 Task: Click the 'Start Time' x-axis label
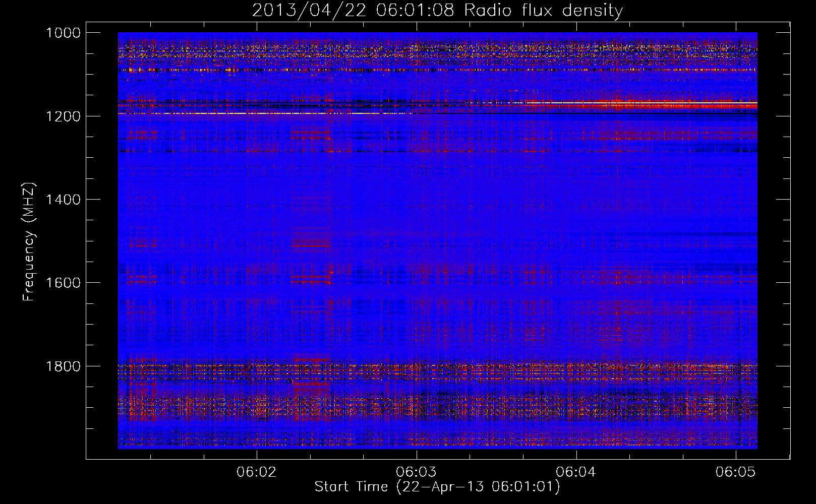[x=351, y=487]
